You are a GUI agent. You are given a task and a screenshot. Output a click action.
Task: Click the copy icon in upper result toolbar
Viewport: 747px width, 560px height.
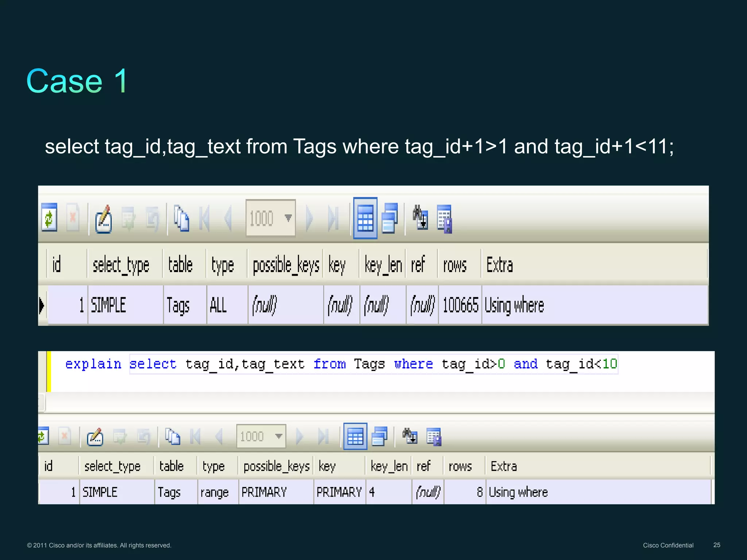pyautogui.click(x=181, y=218)
